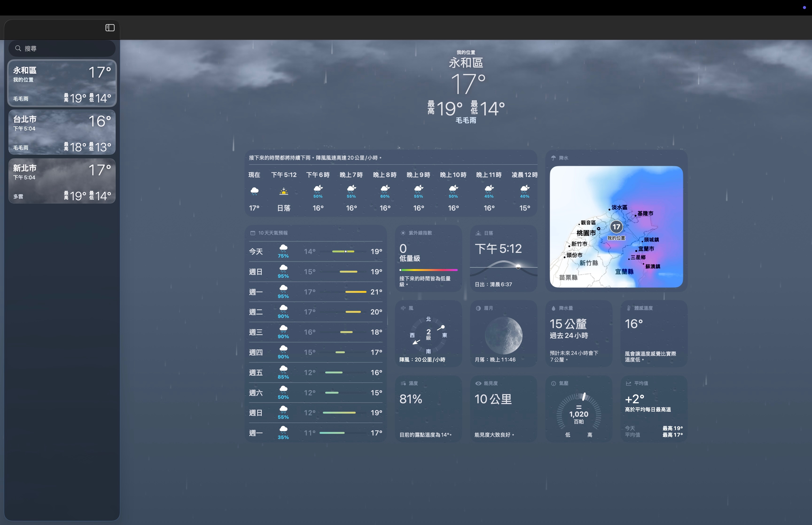Viewport: 812px width, 525px height.
Task: Click the 能見度 eye icon
Action: point(478,384)
